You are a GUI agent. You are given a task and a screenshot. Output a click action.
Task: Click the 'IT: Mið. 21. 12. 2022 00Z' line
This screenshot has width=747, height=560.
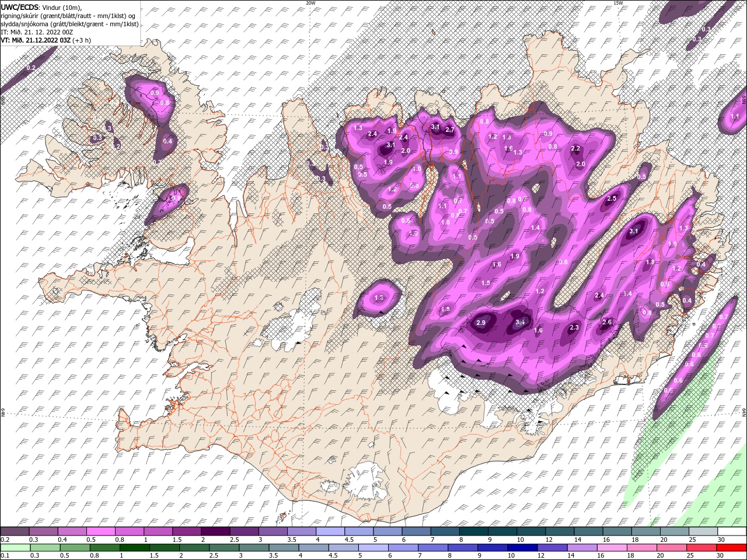[x=38, y=32]
